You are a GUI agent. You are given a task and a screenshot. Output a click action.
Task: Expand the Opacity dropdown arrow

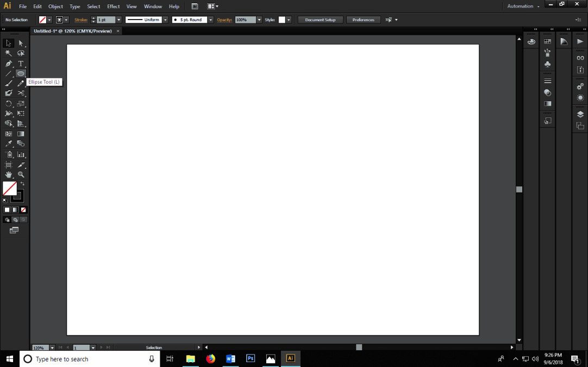click(259, 20)
